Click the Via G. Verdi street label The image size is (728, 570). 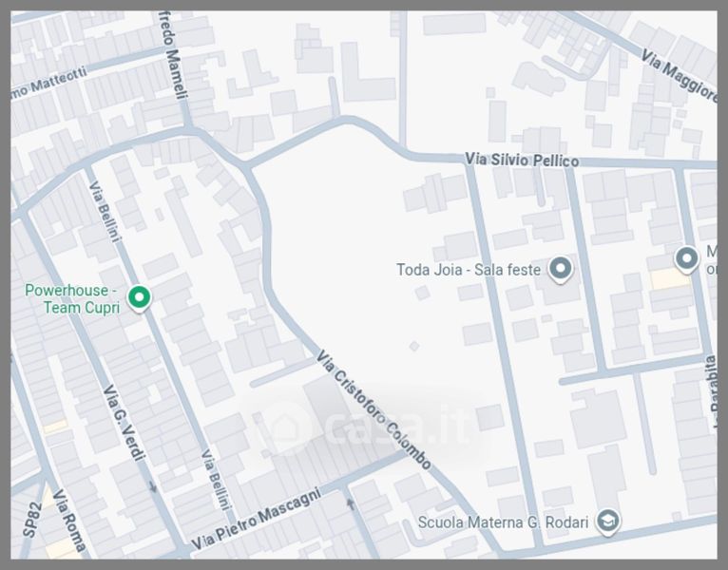[x=124, y=423]
